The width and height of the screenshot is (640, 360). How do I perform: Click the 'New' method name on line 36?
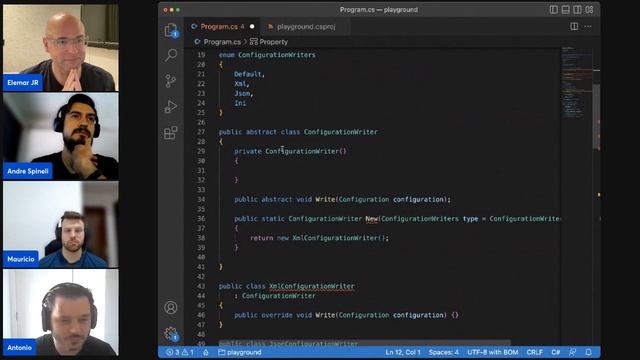[371, 219]
